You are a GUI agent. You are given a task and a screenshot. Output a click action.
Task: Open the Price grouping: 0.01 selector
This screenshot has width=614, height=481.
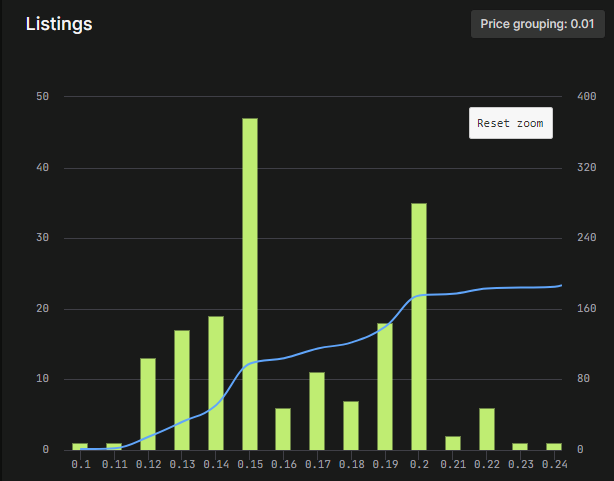pyautogui.click(x=538, y=24)
